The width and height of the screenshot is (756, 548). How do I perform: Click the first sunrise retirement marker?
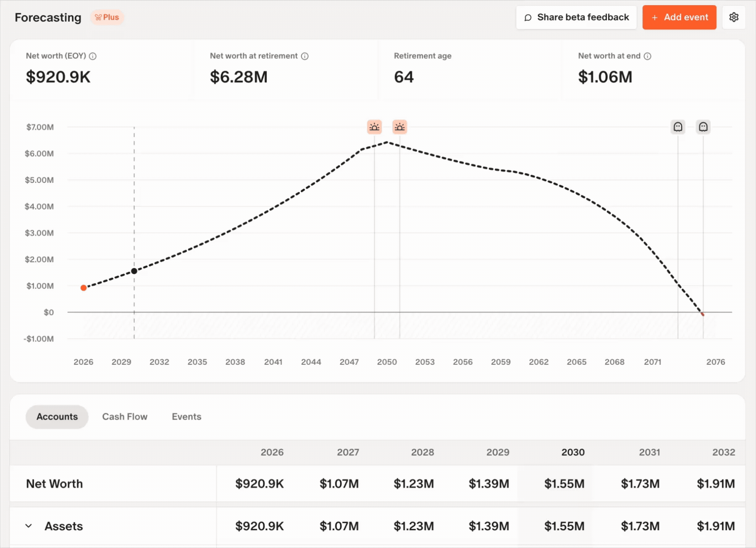(x=374, y=127)
